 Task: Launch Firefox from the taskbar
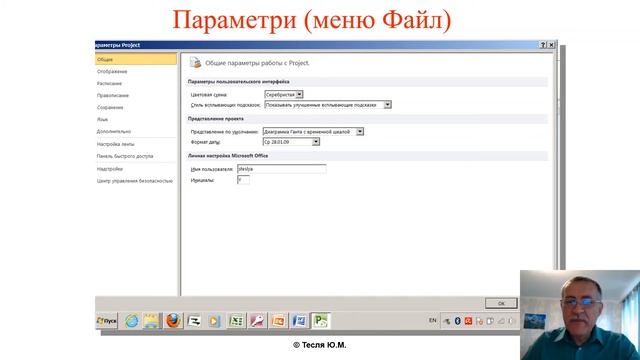pos(173,321)
